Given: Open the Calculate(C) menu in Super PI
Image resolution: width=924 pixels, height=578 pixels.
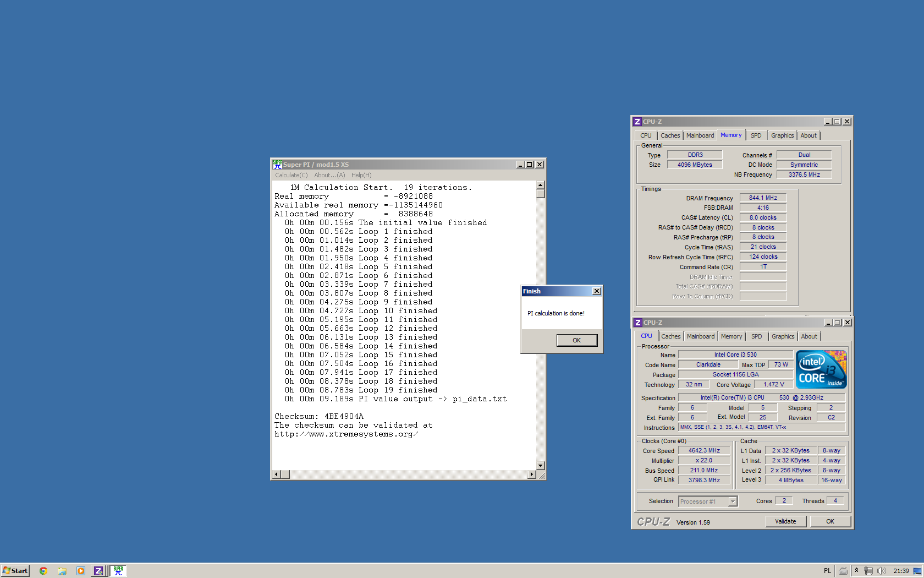Looking at the screenshot, I should click(x=291, y=175).
